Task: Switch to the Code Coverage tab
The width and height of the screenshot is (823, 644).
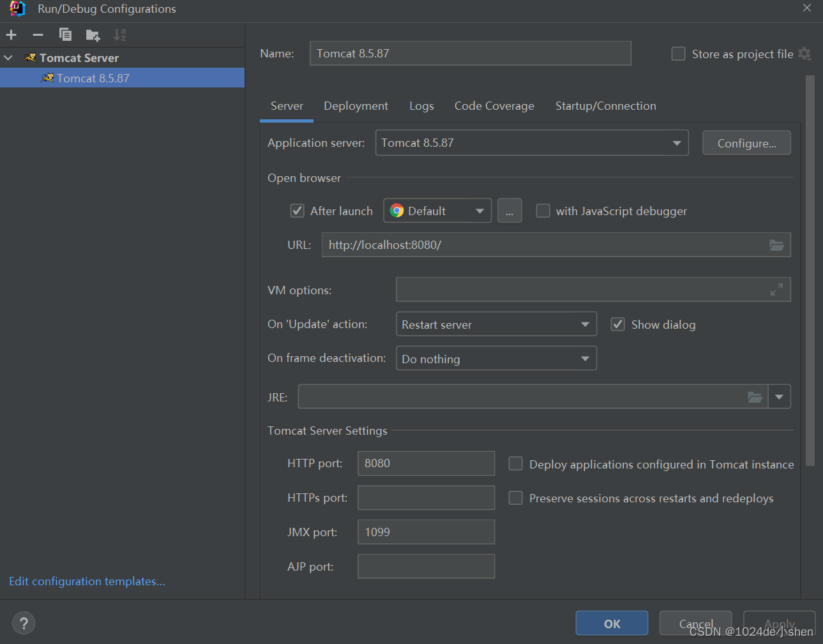Action: pyautogui.click(x=494, y=106)
